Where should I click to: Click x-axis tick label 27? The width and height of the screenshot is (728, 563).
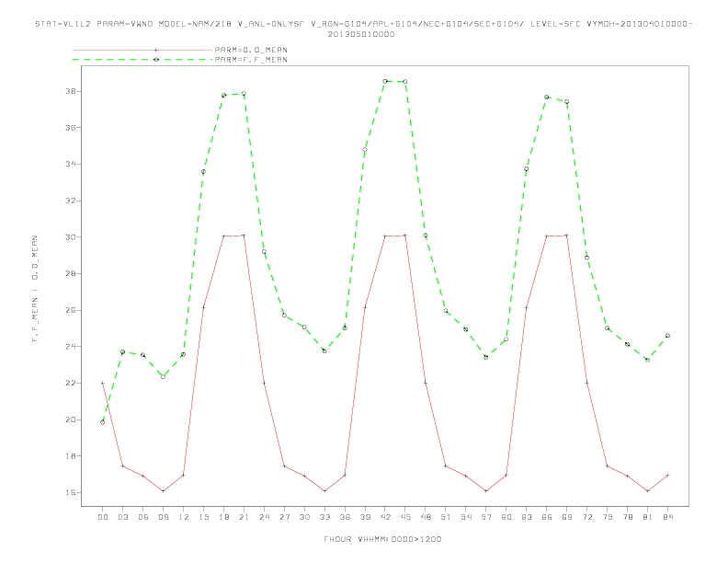pyautogui.click(x=284, y=517)
